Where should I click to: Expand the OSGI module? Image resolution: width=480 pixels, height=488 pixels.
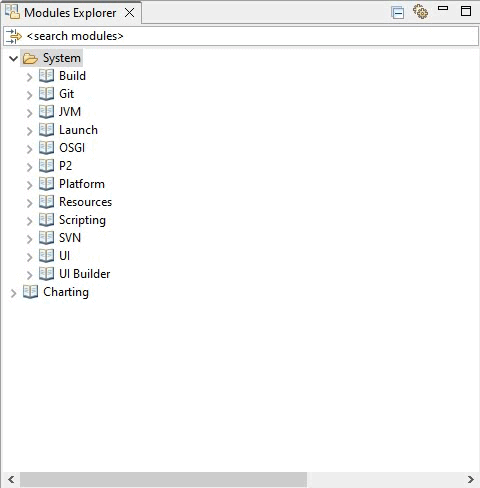[x=30, y=149]
